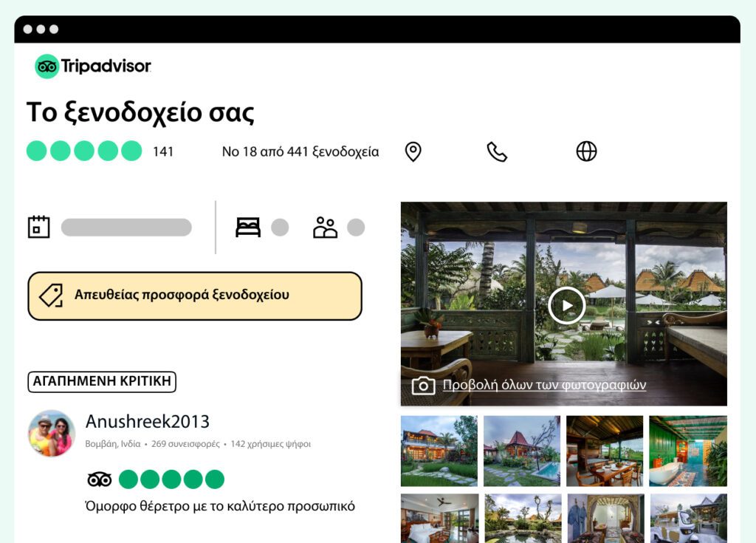Click the title Το ξενοδοχείο σας
This screenshot has width=756, height=543.
coord(140,112)
